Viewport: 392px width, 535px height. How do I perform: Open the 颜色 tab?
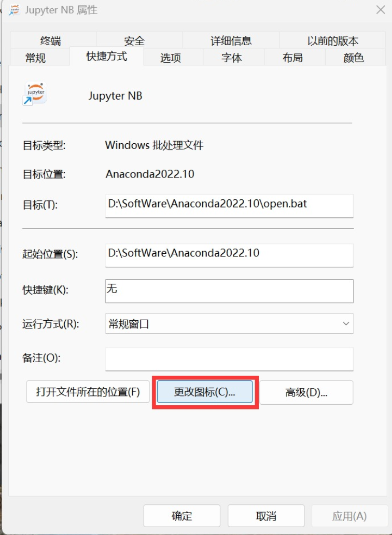click(354, 57)
